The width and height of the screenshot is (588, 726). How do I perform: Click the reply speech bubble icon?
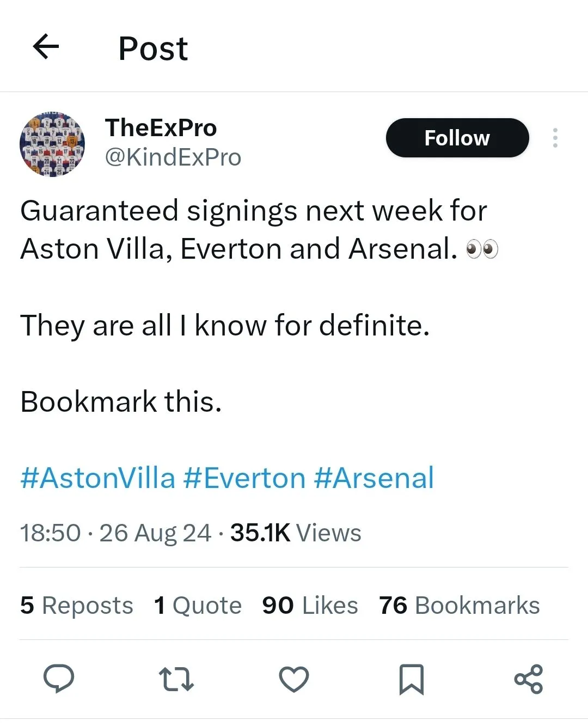click(59, 679)
